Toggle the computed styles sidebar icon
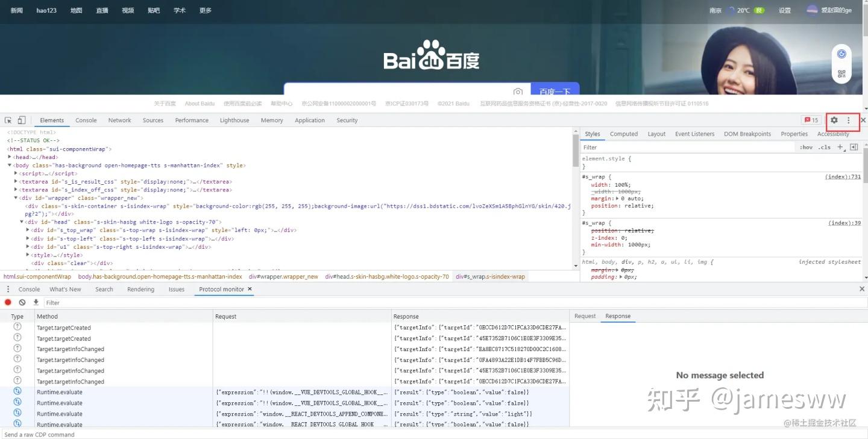 [x=854, y=147]
